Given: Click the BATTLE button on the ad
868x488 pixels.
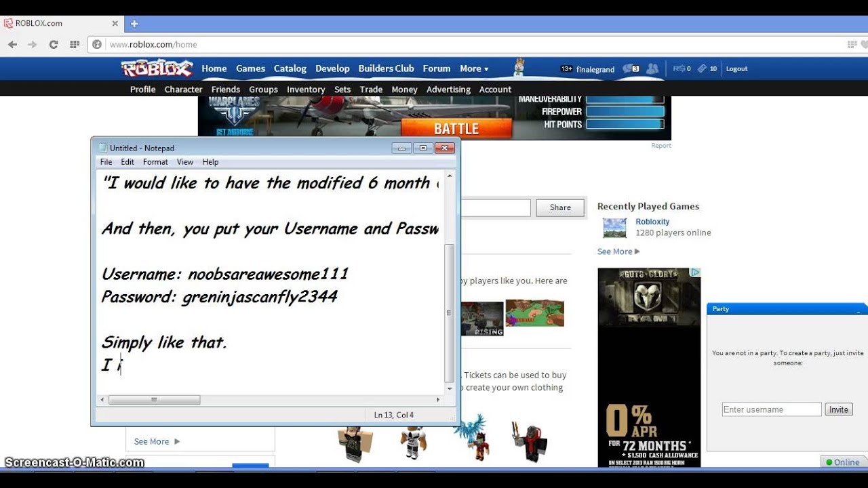Looking at the screenshot, I should tap(456, 128).
